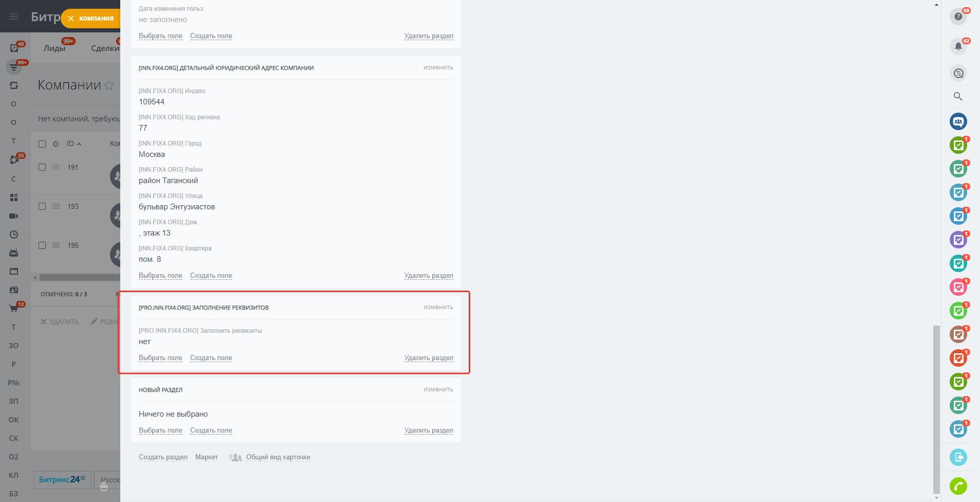Image resolution: width=980 pixels, height=502 pixels.
Task: Open the clock icon in left sidebar
Action: (x=14, y=235)
